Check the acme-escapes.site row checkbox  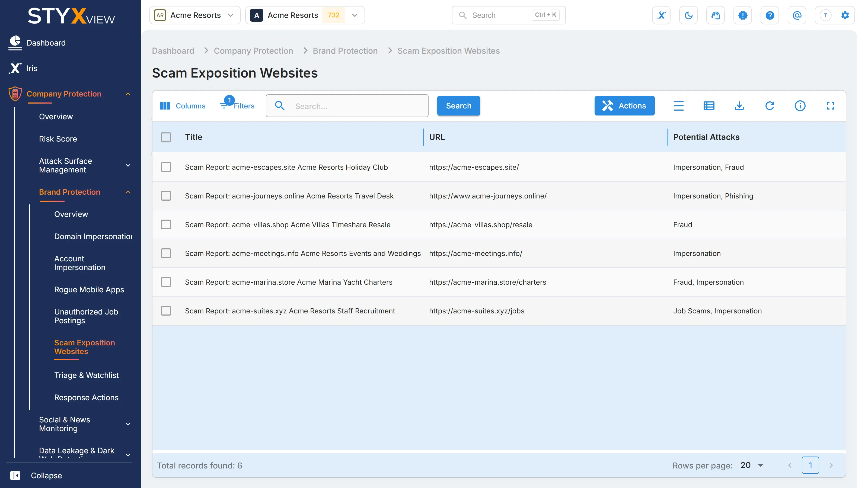(x=166, y=167)
